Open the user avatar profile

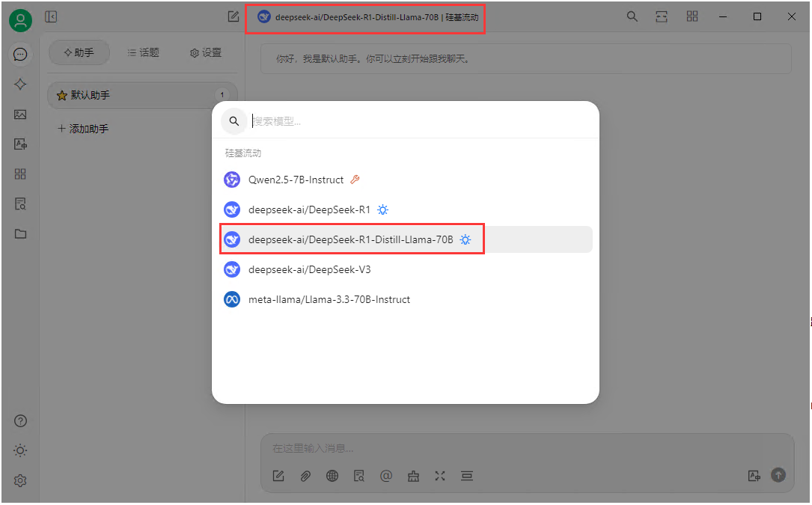coord(20,21)
